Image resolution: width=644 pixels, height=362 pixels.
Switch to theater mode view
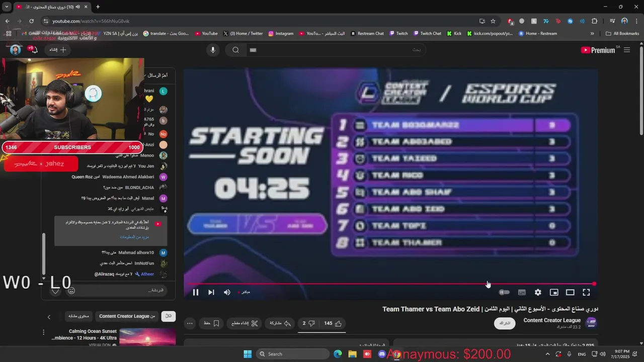pyautogui.click(x=570, y=292)
